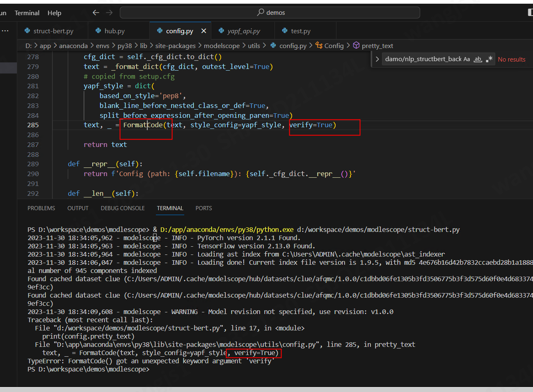Viewport: 533px width, 392px height.
Task: Click line number 285 in gutter
Action: click(x=33, y=125)
